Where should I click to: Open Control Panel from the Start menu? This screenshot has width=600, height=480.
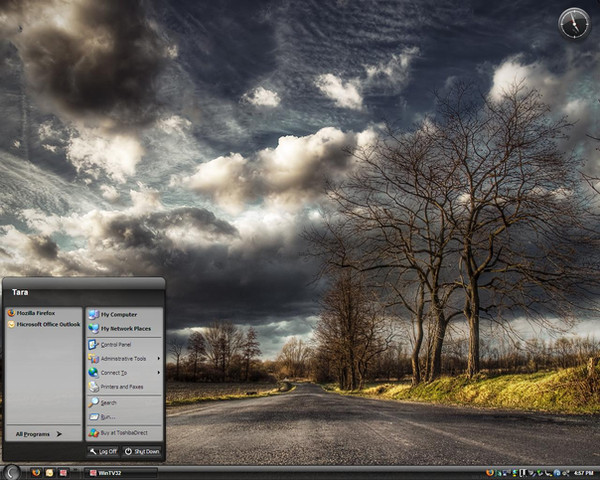124,344
